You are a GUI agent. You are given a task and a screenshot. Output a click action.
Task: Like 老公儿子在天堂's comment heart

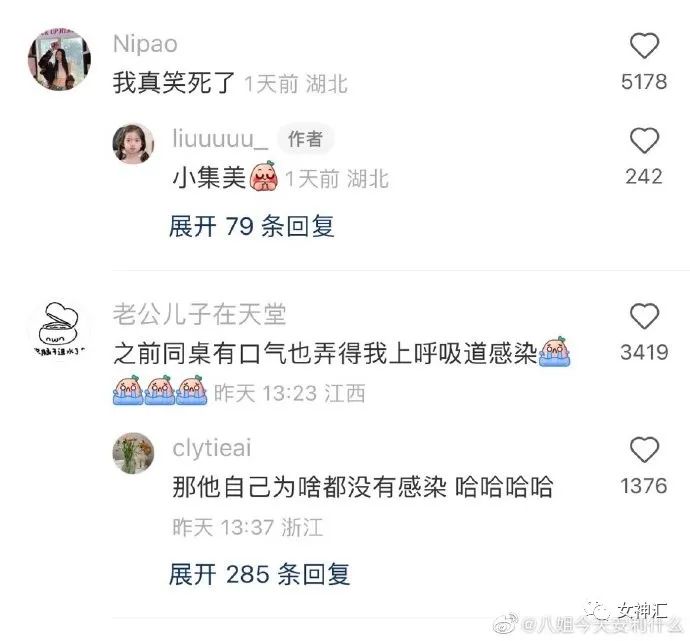[x=644, y=316]
